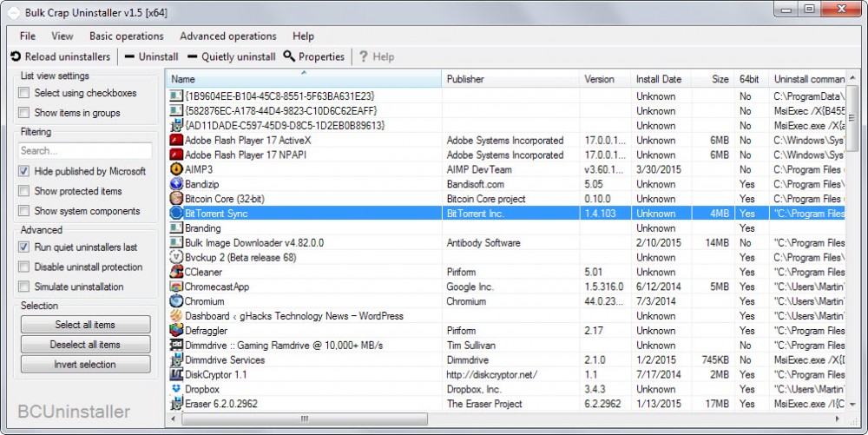Click the CCleaner application icon in list
The width and height of the screenshot is (868, 435).
tap(175, 272)
